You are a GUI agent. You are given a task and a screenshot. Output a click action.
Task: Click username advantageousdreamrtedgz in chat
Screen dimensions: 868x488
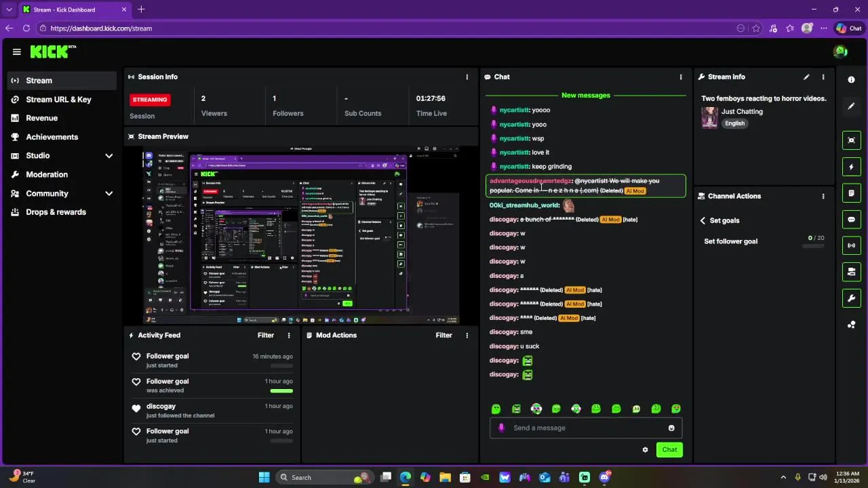coord(531,182)
